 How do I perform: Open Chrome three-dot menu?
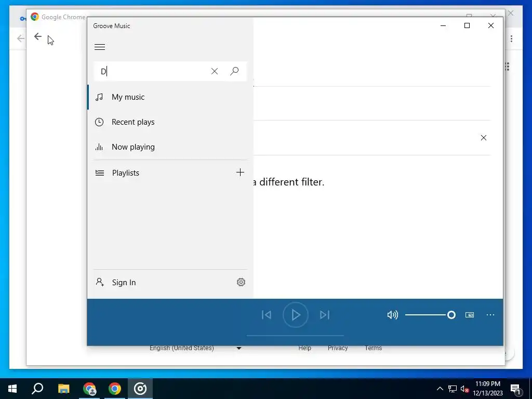tap(511, 38)
